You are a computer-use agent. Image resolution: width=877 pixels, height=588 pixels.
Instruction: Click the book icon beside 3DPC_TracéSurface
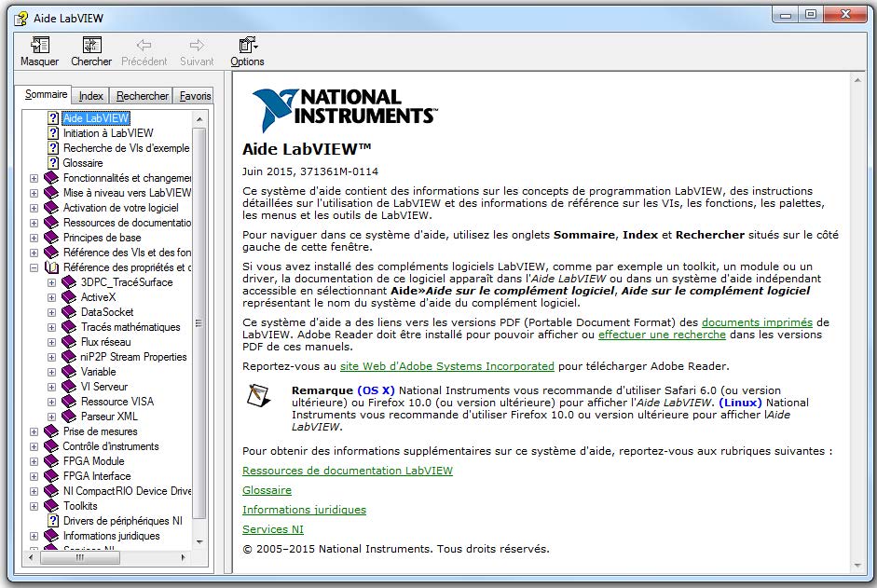(69, 282)
